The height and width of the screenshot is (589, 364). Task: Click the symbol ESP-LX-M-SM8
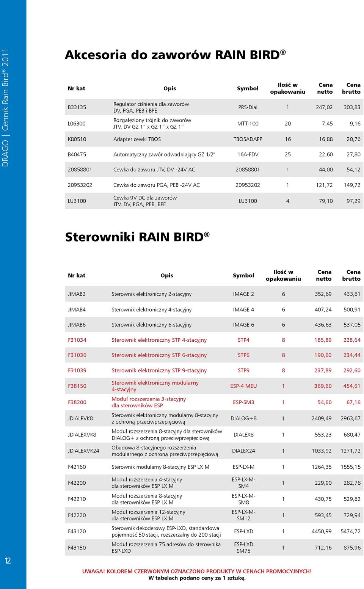[x=243, y=499]
